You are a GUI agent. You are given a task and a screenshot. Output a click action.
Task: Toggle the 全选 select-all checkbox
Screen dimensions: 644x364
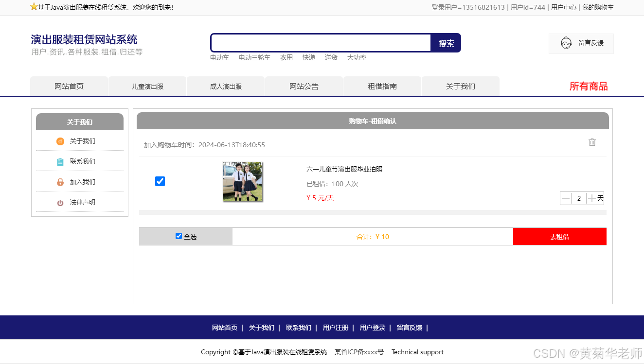click(x=179, y=236)
